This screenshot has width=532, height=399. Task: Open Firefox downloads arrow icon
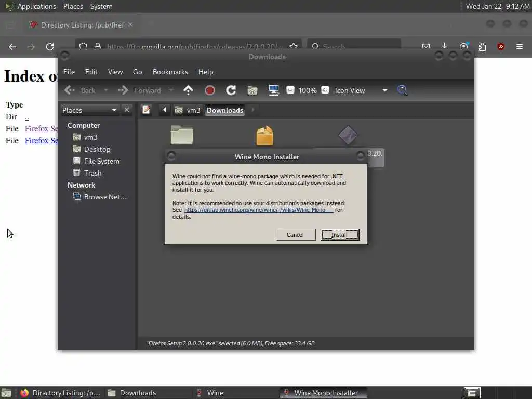[x=445, y=46]
